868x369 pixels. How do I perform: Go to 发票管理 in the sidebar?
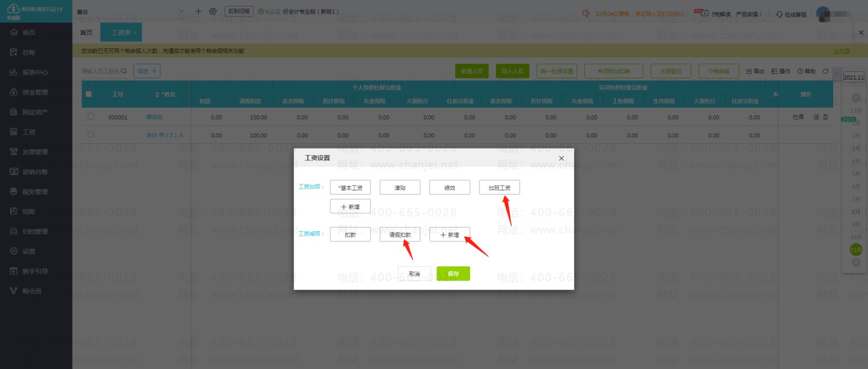[x=35, y=152]
